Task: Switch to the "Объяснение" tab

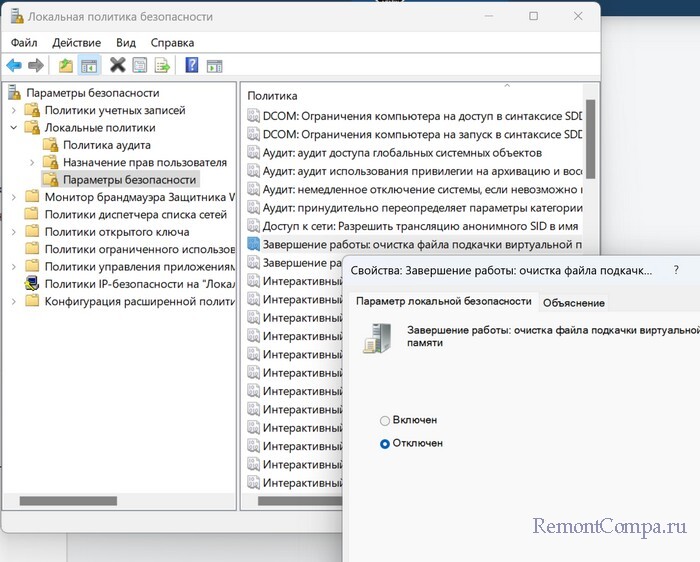Action: coord(573,303)
